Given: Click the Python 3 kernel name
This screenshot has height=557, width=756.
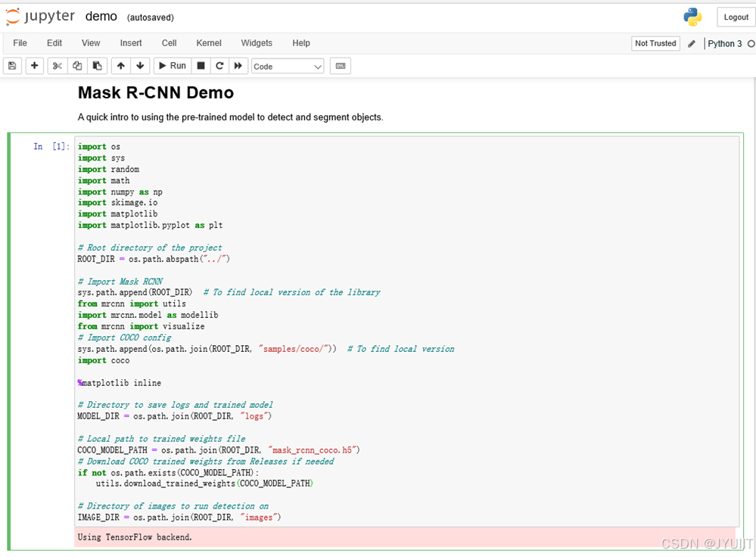Looking at the screenshot, I should 725,44.
